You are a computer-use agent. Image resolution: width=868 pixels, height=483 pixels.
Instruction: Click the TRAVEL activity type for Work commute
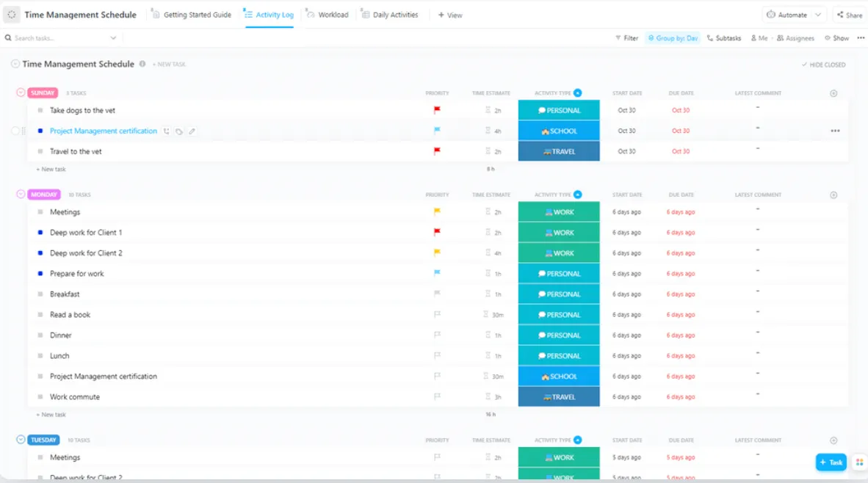559,396
